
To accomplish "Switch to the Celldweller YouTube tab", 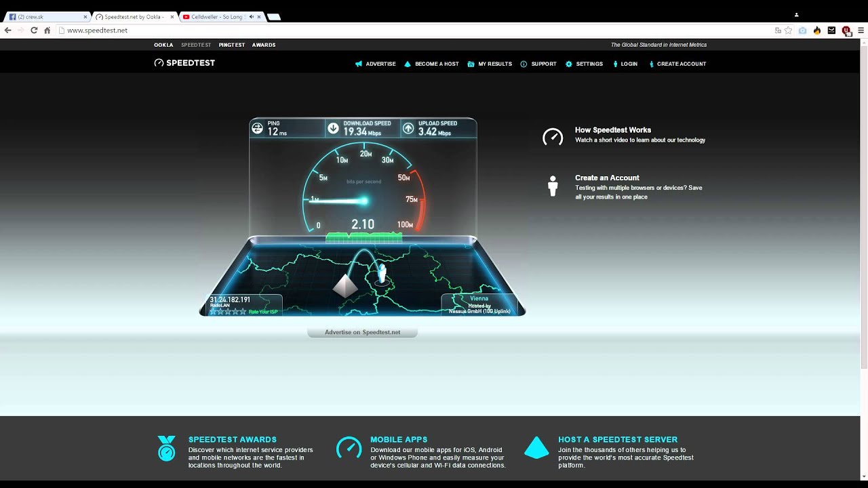I will pyautogui.click(x=222, y=17).
